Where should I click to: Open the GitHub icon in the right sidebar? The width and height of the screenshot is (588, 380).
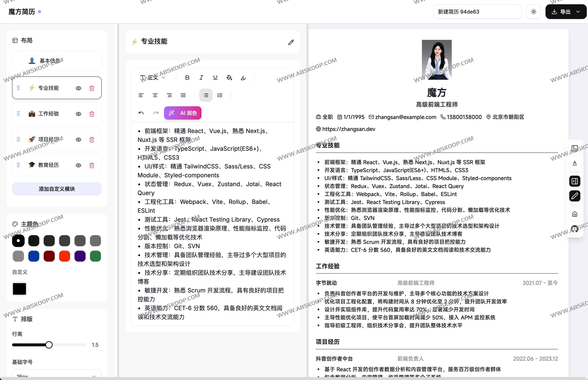click(575, 229)
